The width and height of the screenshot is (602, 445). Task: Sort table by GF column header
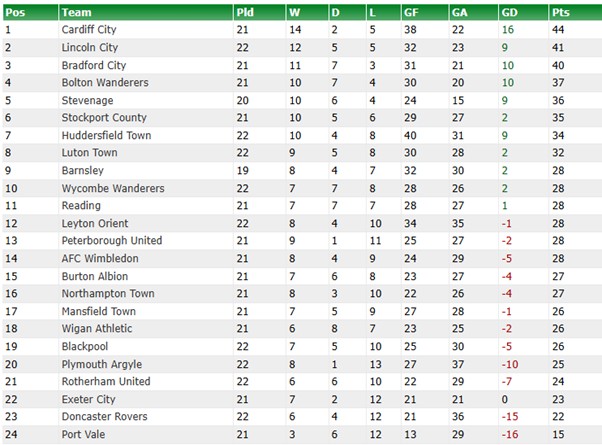pos(410,12)
